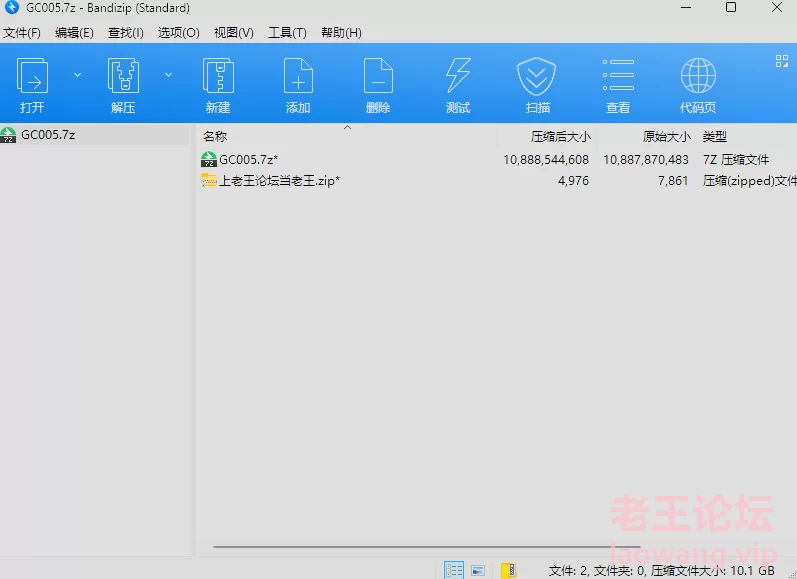Click the View (查看) list icon
797x579 pixels.
[618, 75]
